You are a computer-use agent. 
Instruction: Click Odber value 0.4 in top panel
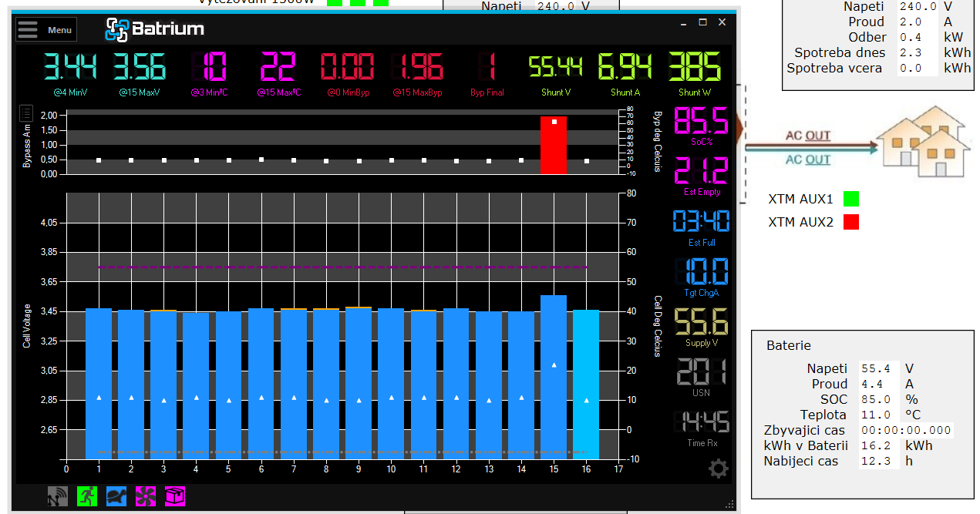pyautogui.click(x=918, y=37)
